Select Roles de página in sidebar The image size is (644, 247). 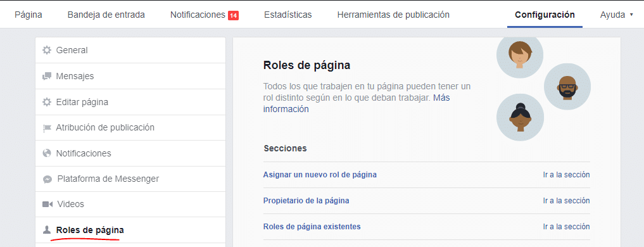pos(130,230)
